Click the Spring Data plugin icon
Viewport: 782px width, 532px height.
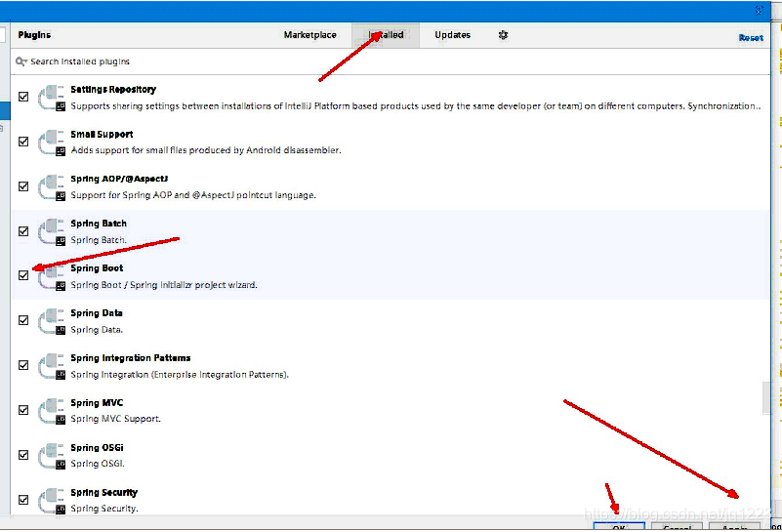53,322
